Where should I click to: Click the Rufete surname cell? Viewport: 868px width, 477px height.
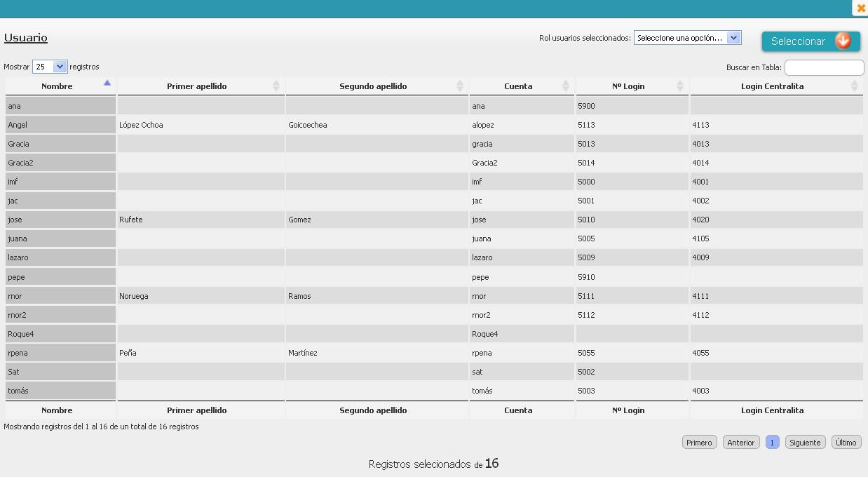[x=201, y=220]
